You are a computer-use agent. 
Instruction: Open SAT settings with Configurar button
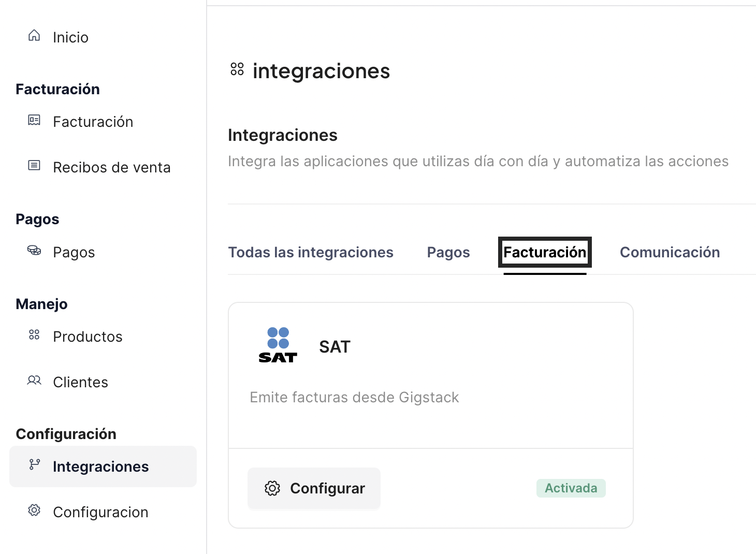314,488
